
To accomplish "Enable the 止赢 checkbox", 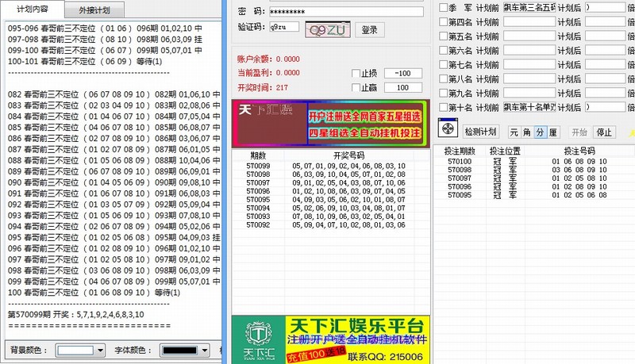I will [x=356, y=87].
